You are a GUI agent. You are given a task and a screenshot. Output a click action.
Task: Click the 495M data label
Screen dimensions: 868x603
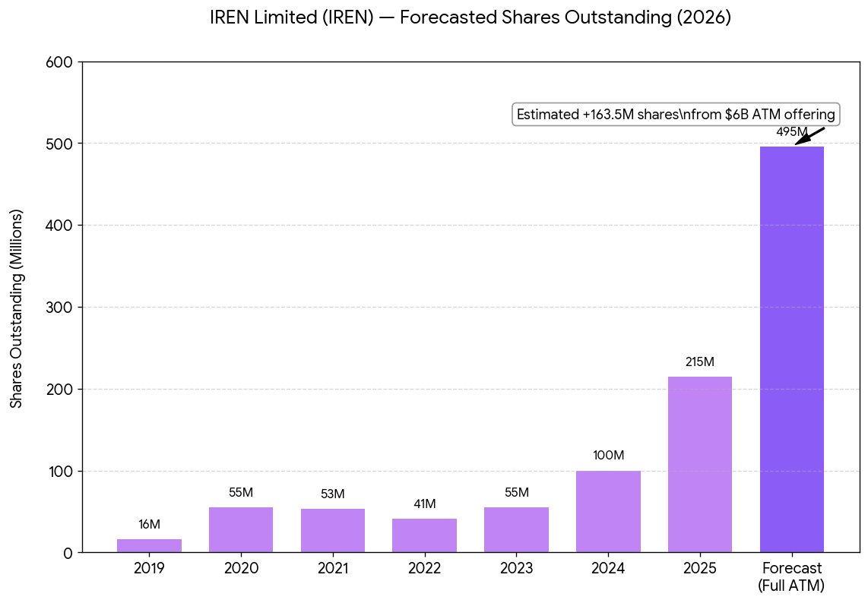791,131
